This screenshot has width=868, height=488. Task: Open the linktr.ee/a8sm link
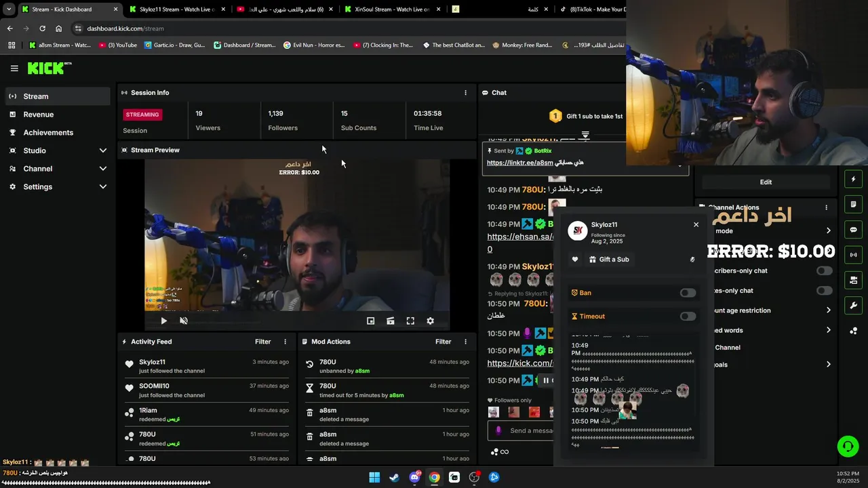tap(520, 163)
